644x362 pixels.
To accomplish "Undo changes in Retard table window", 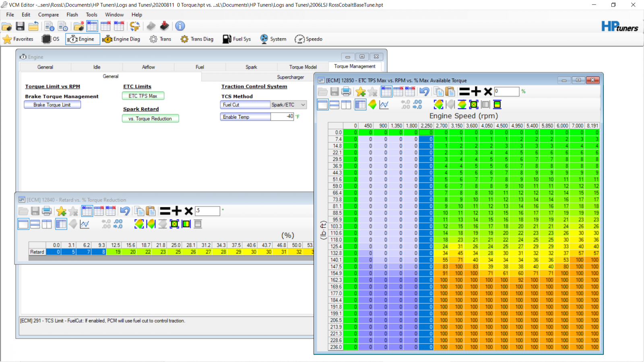I will coord(125,211).
